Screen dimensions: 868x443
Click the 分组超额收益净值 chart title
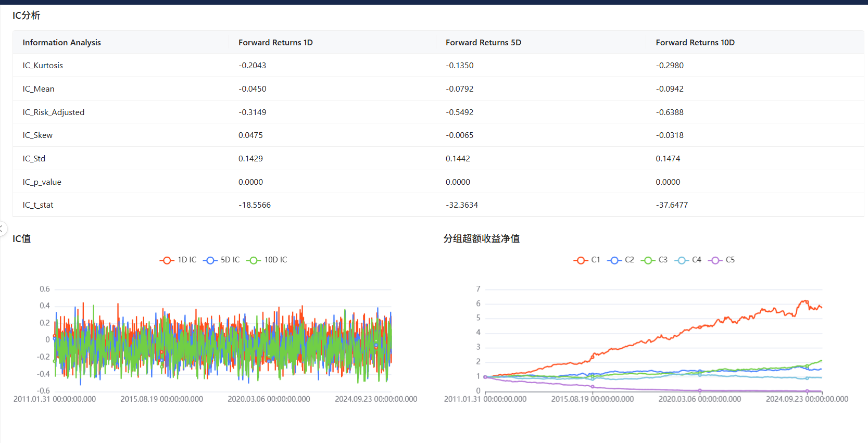[482, 239]
